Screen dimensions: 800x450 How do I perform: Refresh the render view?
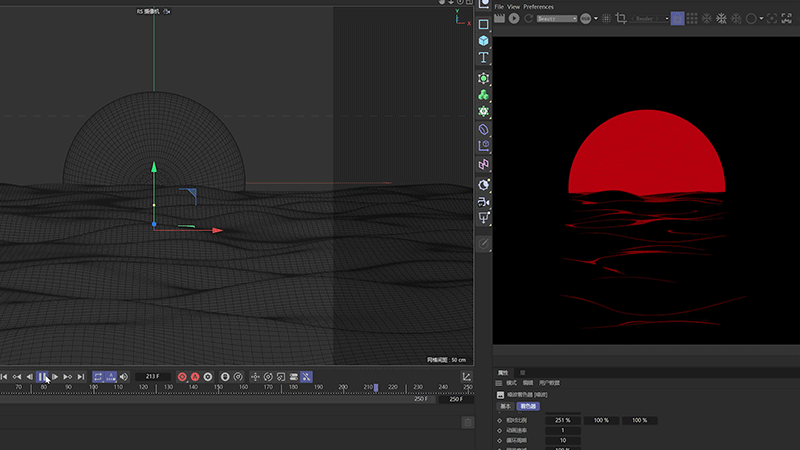coord(529,18)
